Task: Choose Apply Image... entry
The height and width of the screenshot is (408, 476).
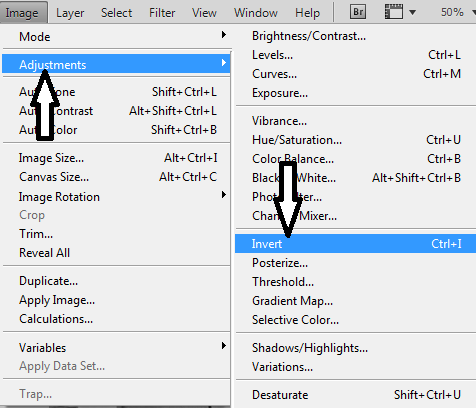Action: 116,300
